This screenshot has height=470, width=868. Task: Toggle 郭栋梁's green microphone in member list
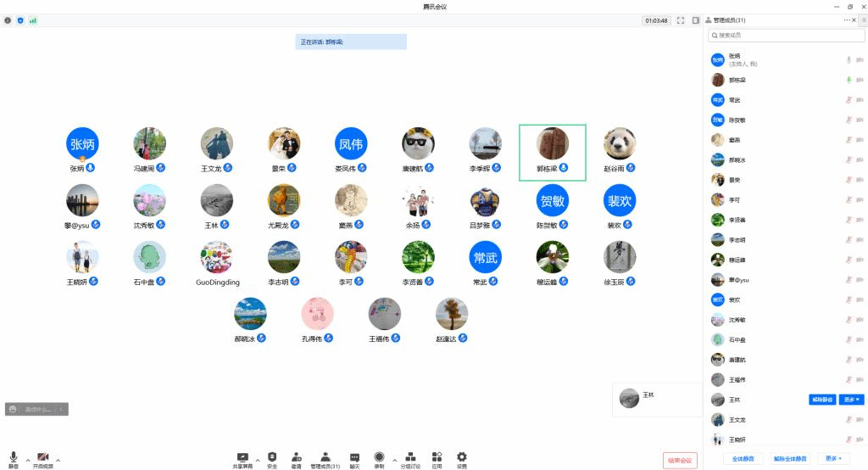click(848, 80)
